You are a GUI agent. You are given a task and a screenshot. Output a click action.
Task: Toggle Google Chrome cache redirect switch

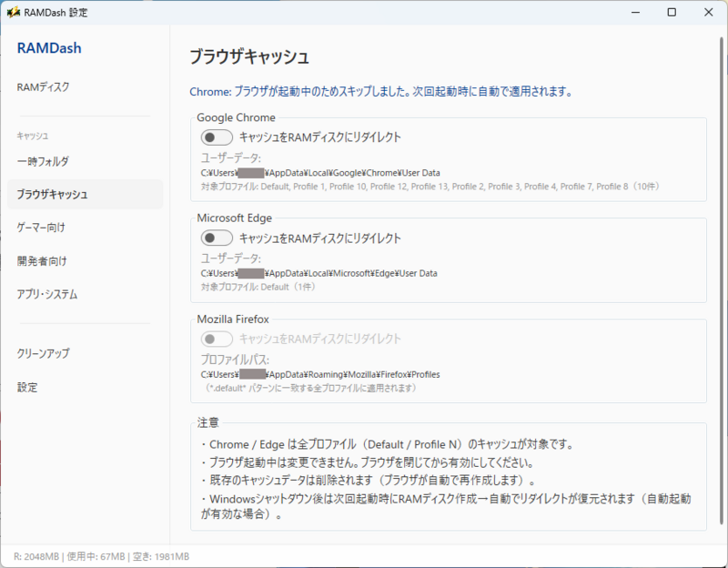pos(217,137)
